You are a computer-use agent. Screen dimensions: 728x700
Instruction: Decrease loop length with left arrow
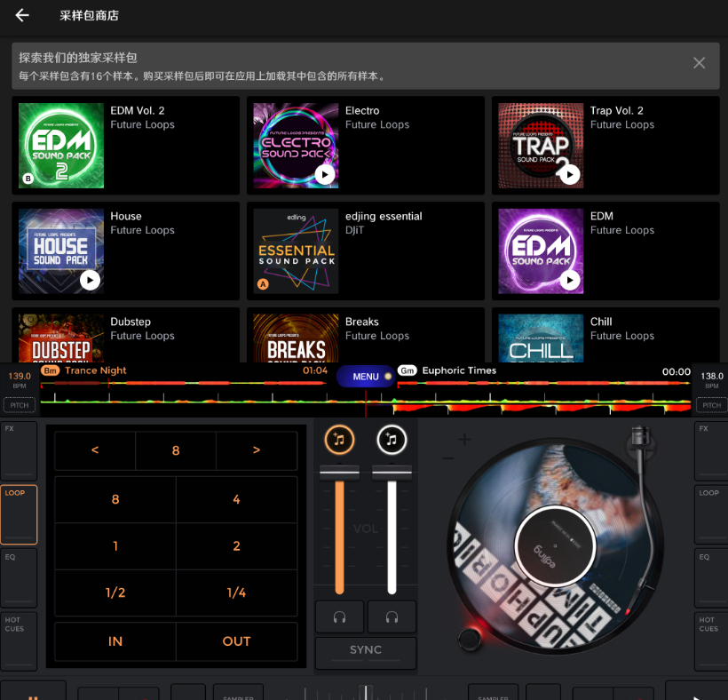[95, 450]
